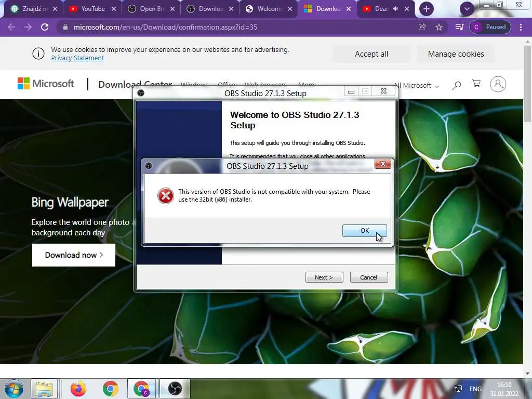This screenshot has height=399, width=532.
Task: Share this page icon
Action: (x=422, y=27)
